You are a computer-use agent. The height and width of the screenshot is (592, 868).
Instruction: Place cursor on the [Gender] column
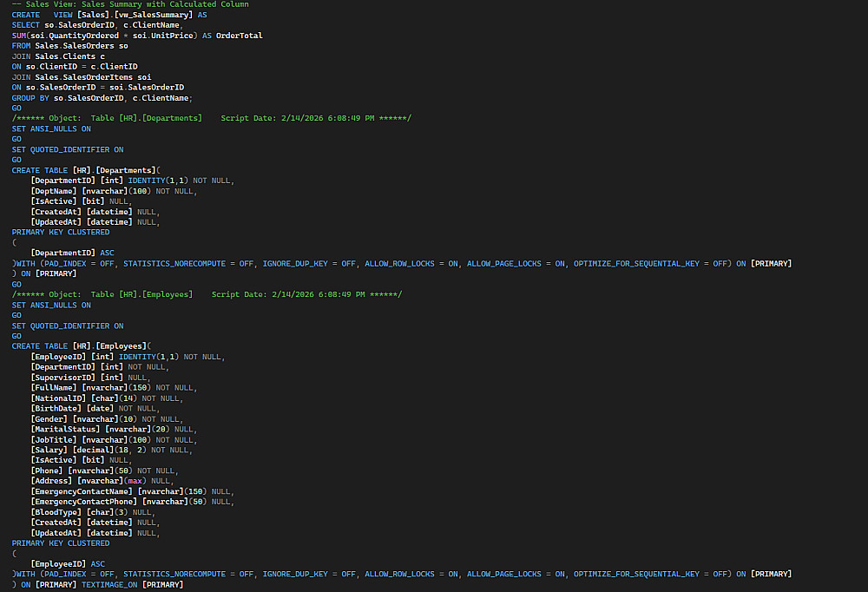tap(49, 419)
